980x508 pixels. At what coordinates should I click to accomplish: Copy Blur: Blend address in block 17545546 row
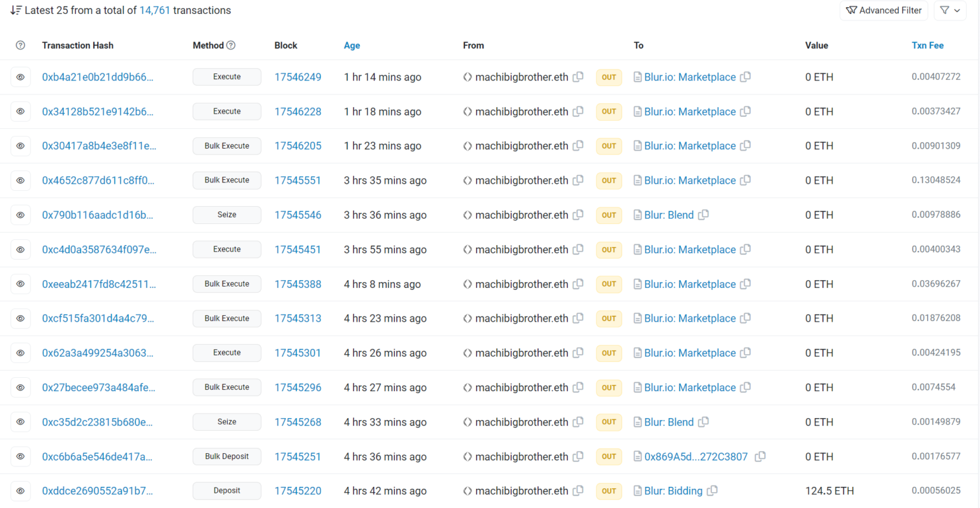703,215
